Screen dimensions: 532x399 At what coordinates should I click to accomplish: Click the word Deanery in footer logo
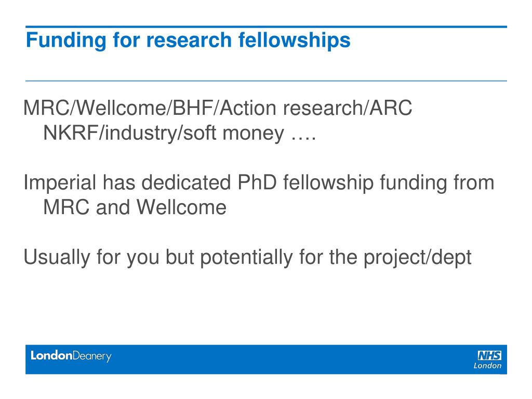point(92,356)
